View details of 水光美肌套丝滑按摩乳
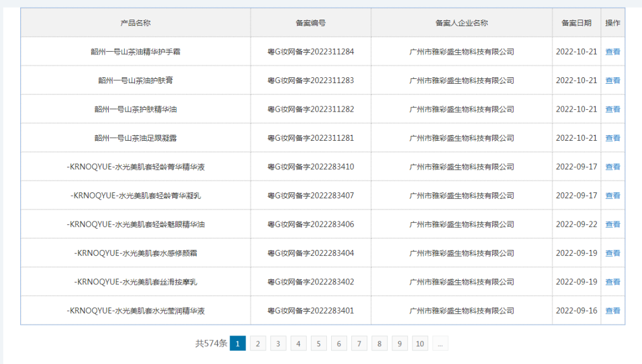 [612, 282]
